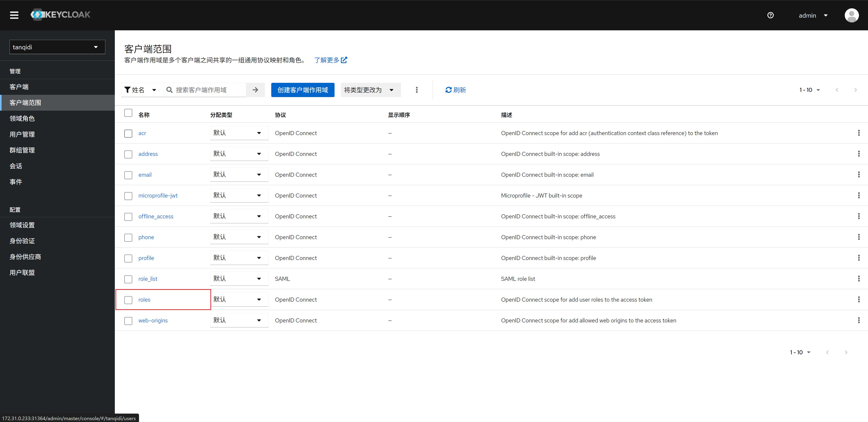
Task: Go to next page in bottom pagination
Action: pyautogui.click(x=846, y=352)
